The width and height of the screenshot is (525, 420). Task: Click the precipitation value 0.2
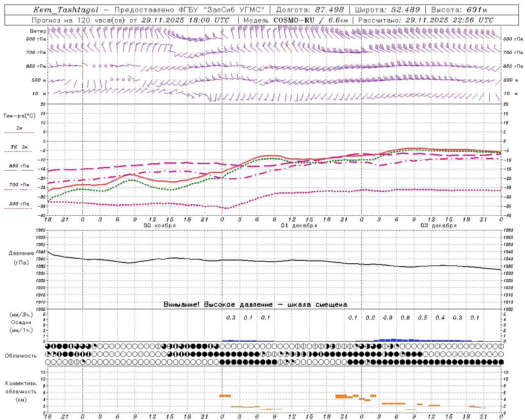[370, 318]
